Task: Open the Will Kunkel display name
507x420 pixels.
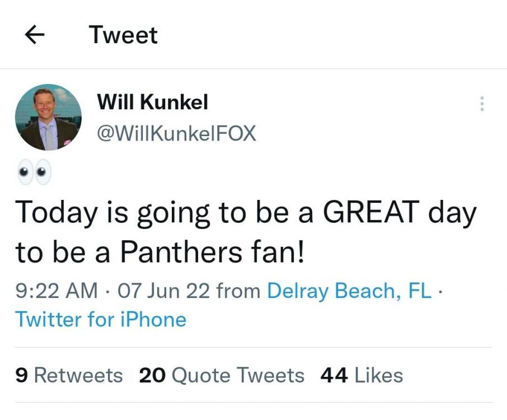Action: pos(152,102)
